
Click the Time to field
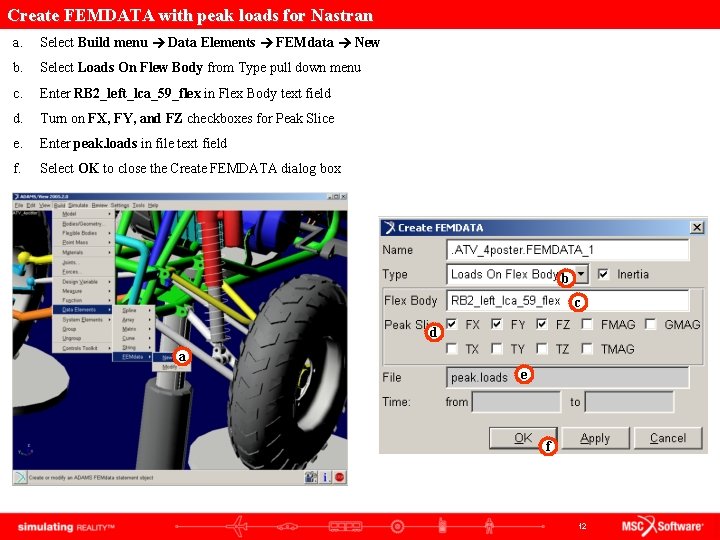pyautogui.click(x=630, y=402)
